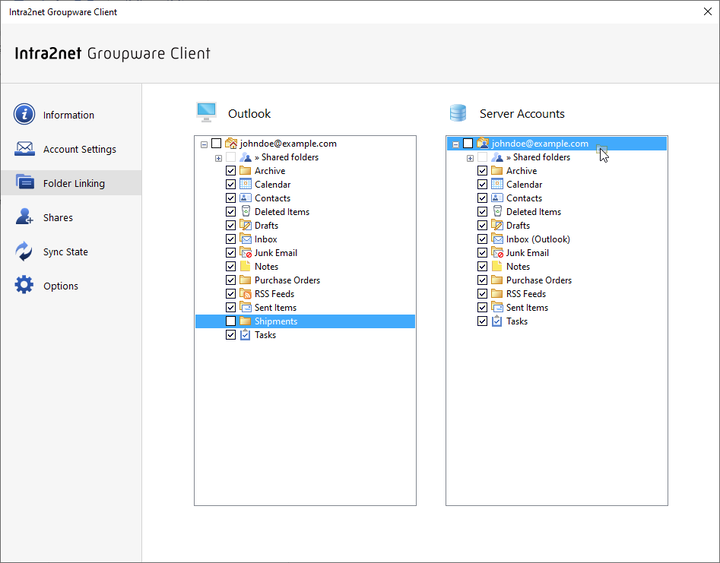Select the Folder Linking tab
Image resolution: width=720 pixels, height=563 pixels.
pyautogui.click(x=71, y=183)
